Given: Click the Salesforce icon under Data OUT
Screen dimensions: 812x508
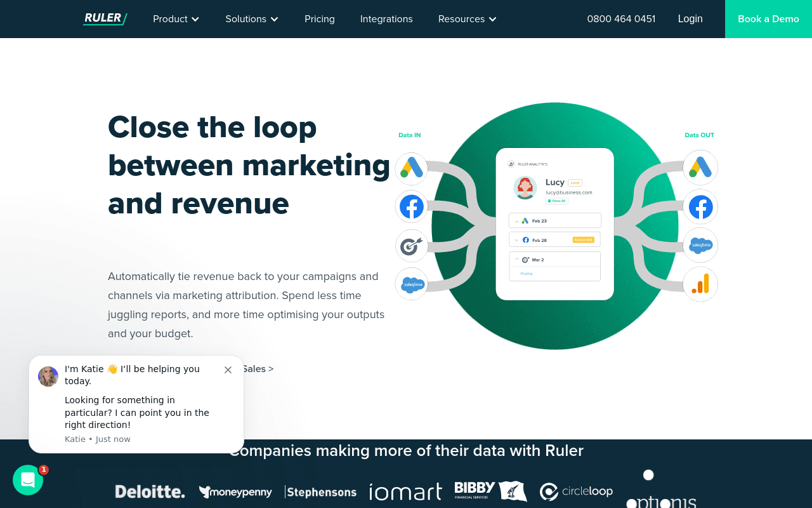Looking at the screenshot, I should click(700, 245).
